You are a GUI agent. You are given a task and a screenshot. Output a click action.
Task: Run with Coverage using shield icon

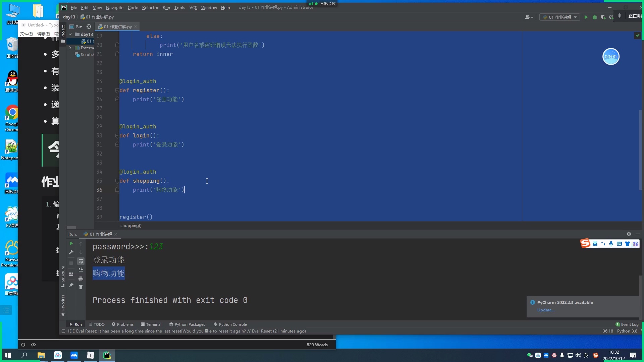tap(603, 17)
